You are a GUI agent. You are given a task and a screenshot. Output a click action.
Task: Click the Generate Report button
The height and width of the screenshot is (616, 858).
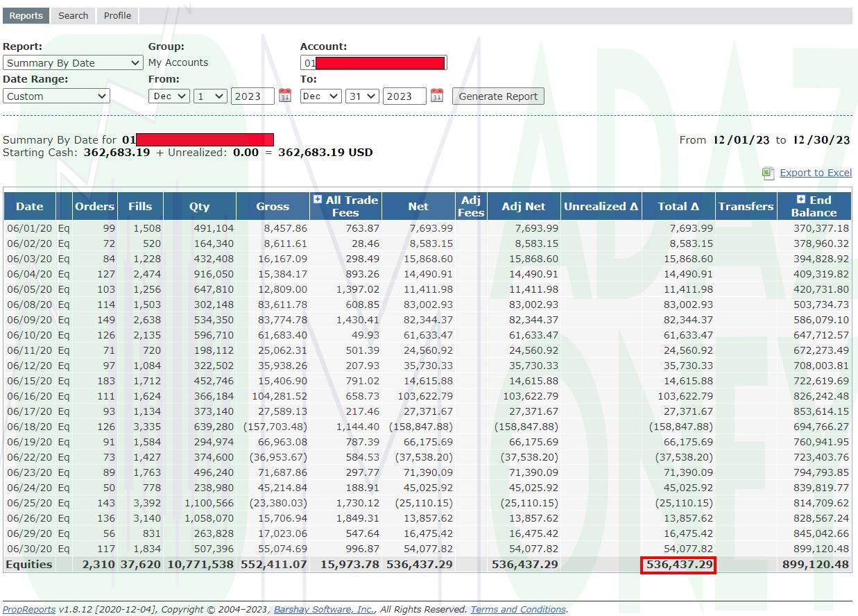pyautogui.click(x=498, y=96)
